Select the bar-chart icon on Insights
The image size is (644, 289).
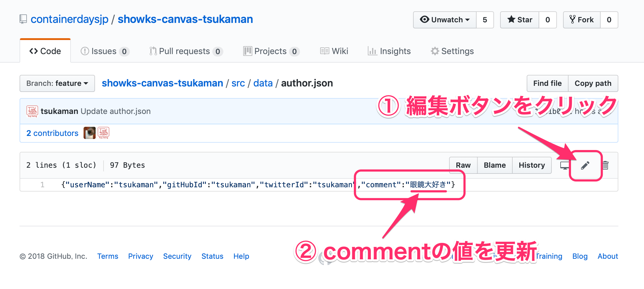(x=373, y=51)
